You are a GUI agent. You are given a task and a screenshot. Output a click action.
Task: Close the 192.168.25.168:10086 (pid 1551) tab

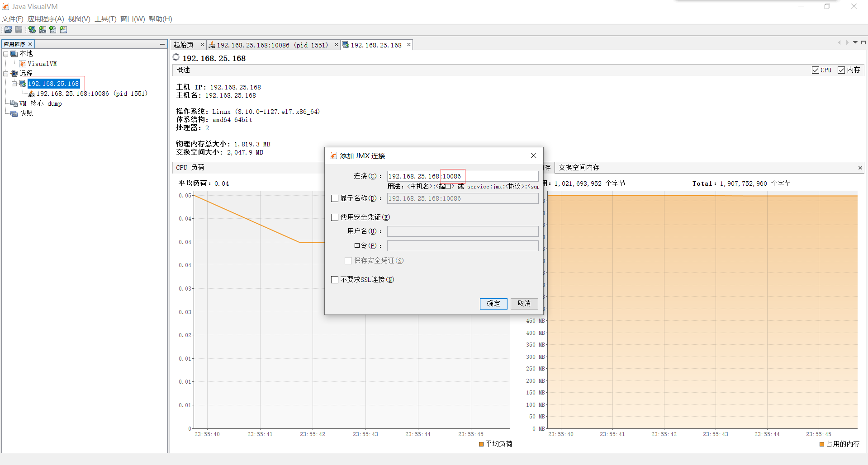point(337,45)
